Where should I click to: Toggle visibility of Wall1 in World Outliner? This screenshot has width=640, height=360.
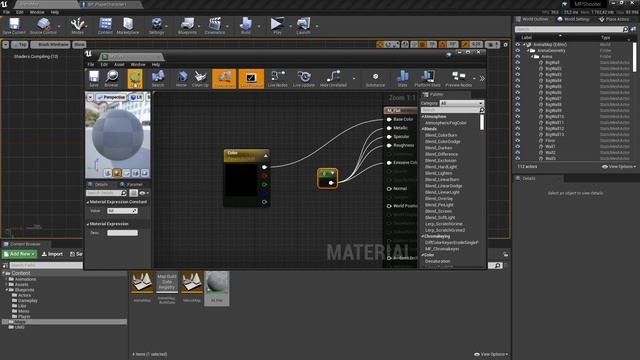pyautogui.click(x=518, y=147)
